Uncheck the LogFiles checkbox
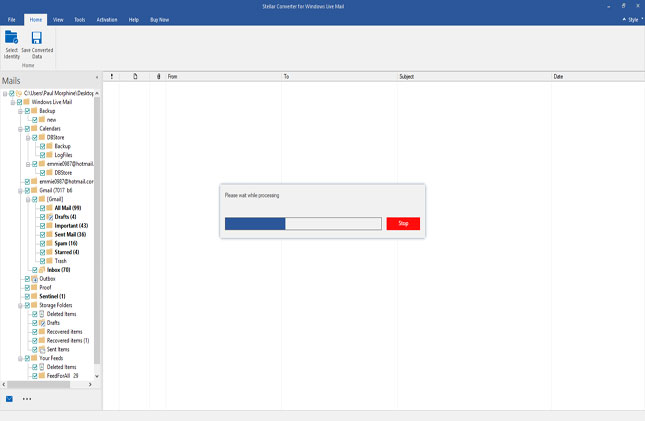The width and height of the screenshot is (645, 421). tap(42, 155)
